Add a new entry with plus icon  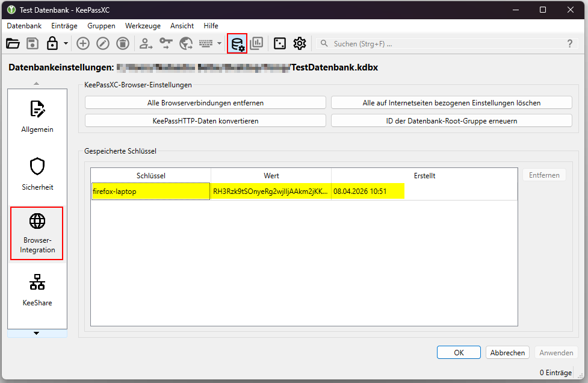point(83,43)
